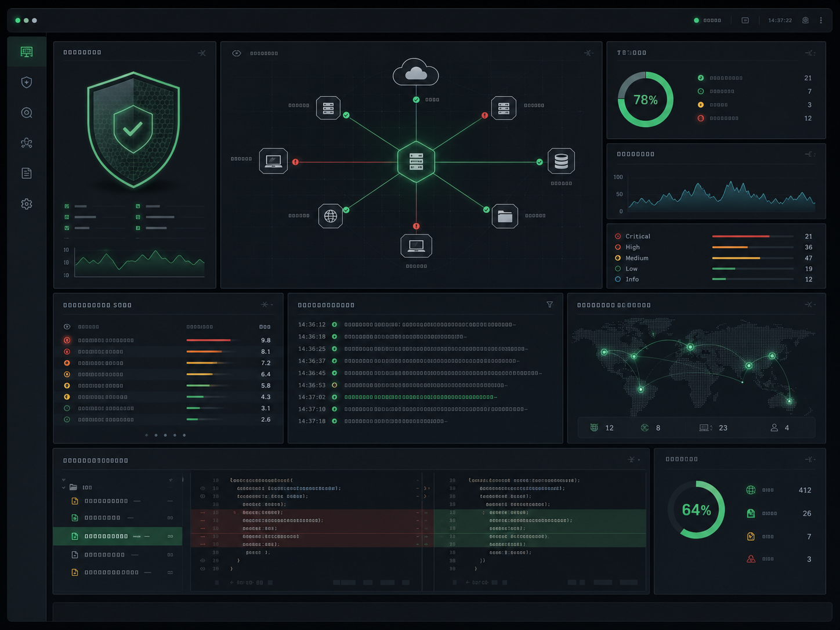The height and width of the screenshot is (630, 840).
Task: Click the central server hexagon node
Action: tap(416, 162)
